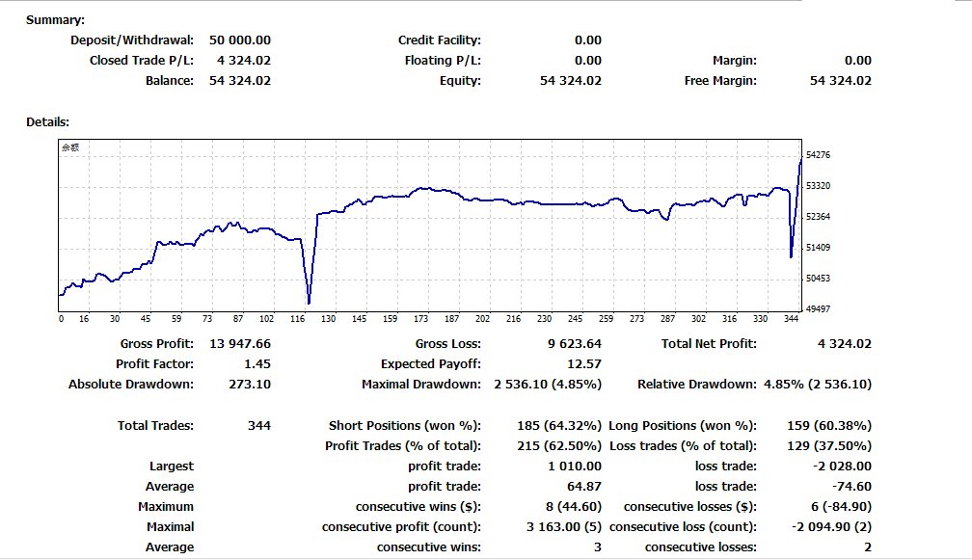Screen dimensions: 972x560
Task: Click the "Long Positions (won %):" label
Action: pyautogui.click(x=683, y=426)
